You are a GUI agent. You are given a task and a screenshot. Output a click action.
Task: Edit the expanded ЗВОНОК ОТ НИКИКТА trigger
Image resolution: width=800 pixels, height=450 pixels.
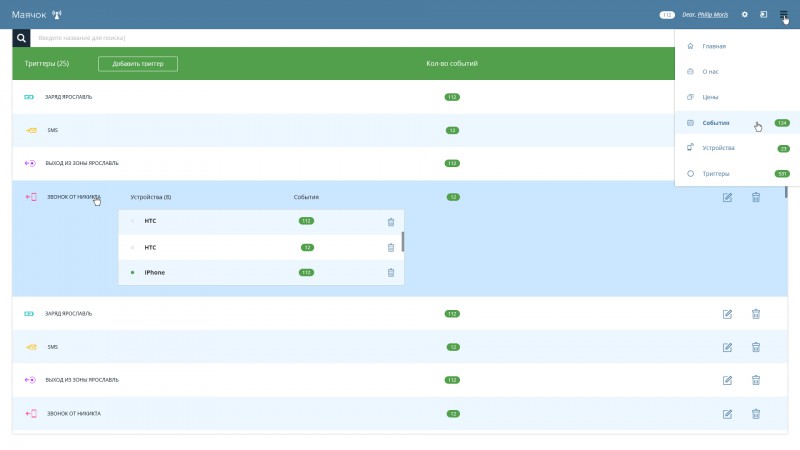(x=727, y=197)
